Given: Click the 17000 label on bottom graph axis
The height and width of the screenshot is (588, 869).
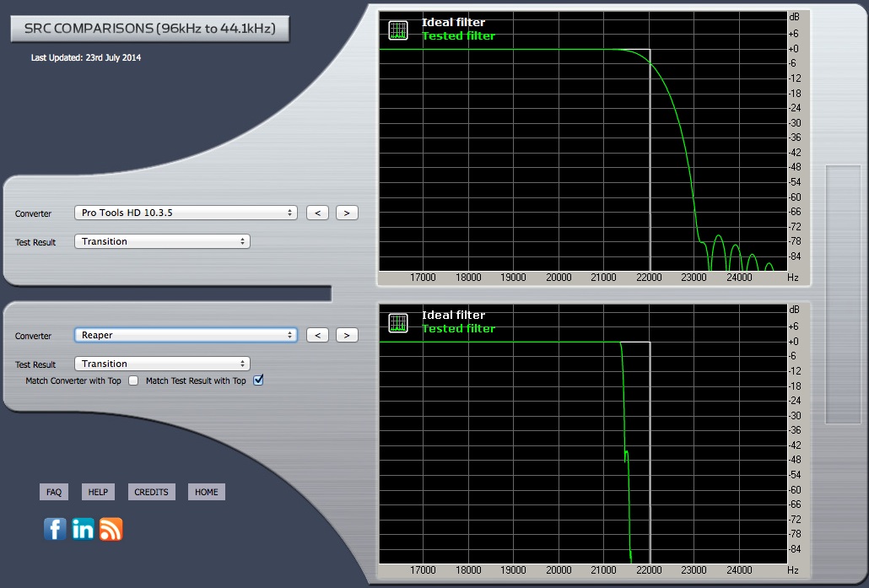Looking at the screenshot, I should [423, 569].
